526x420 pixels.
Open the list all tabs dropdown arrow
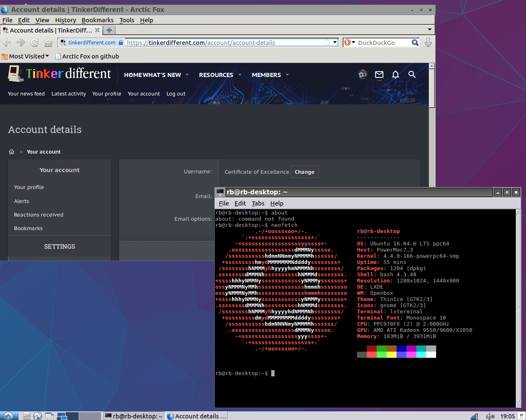coord(430,30)
